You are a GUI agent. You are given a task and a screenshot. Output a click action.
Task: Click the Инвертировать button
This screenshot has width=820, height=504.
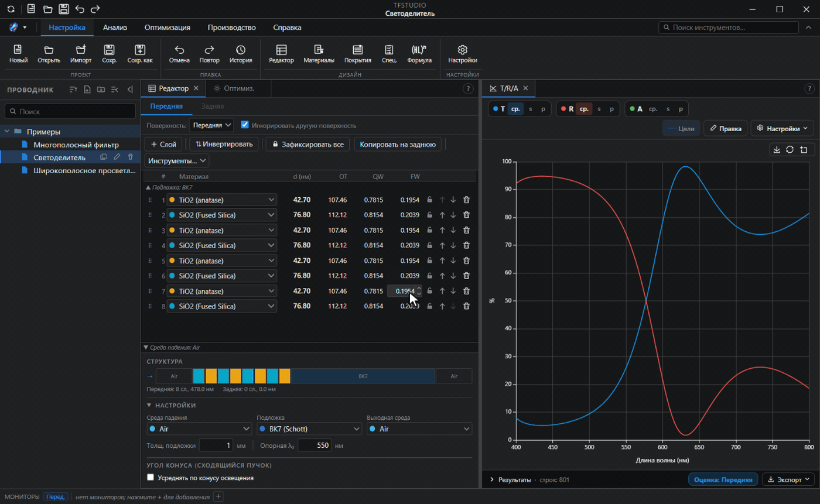pyautogui.click(x=224, y=144)
